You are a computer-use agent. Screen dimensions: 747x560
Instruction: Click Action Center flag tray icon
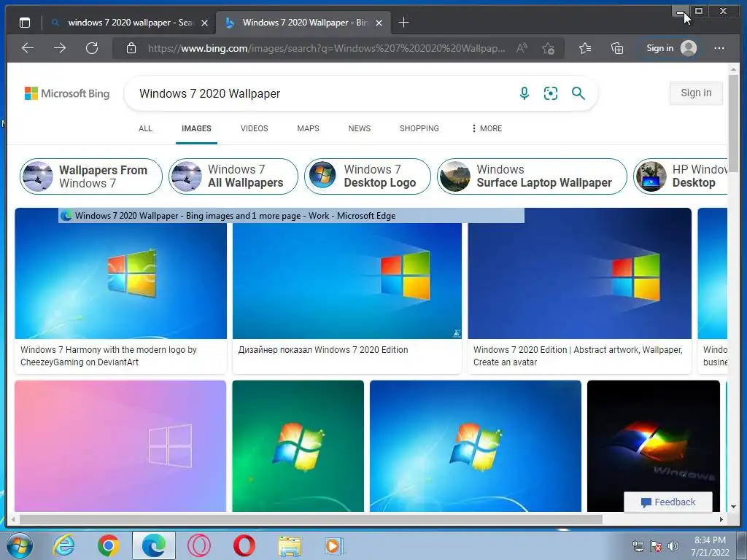(656, 546)
